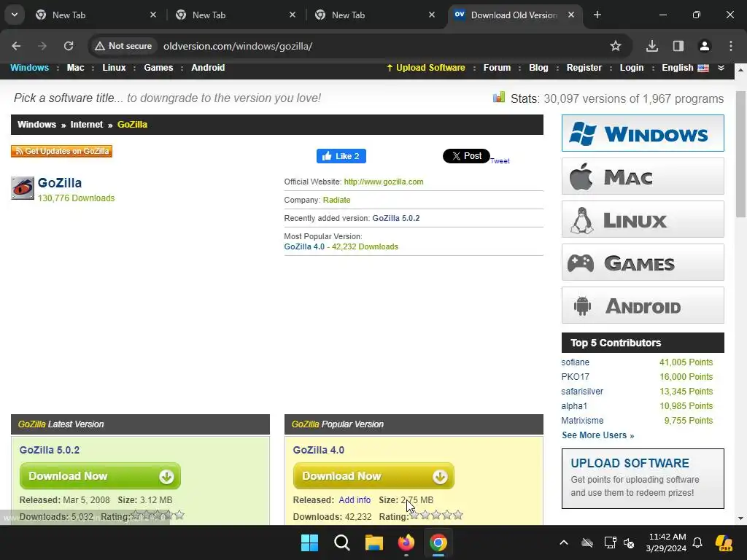Switch to the second New Tab

click(236, 15)
